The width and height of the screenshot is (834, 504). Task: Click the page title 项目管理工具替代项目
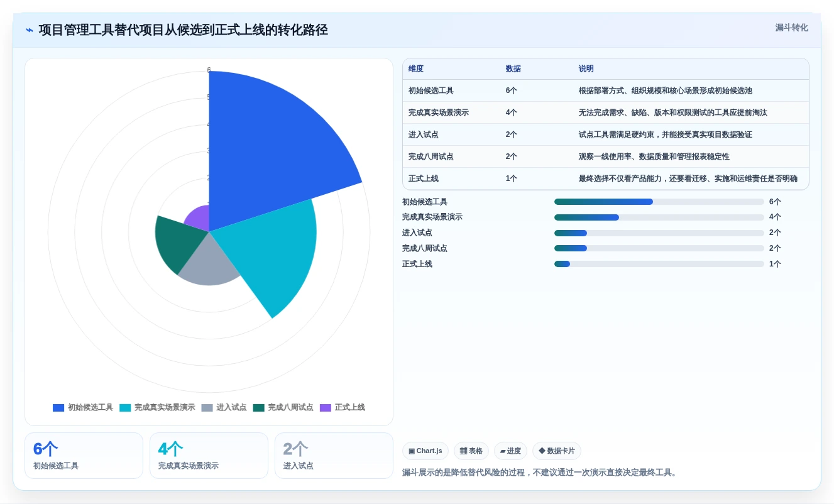coord(184,30)
